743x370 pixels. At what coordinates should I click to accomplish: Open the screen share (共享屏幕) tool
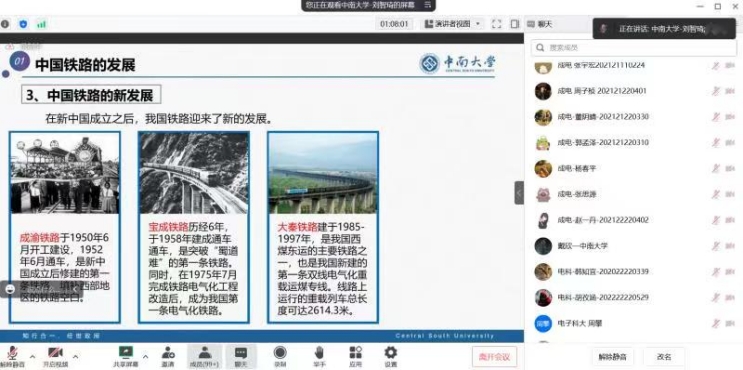pyautogui.click(x=126, y=357)
